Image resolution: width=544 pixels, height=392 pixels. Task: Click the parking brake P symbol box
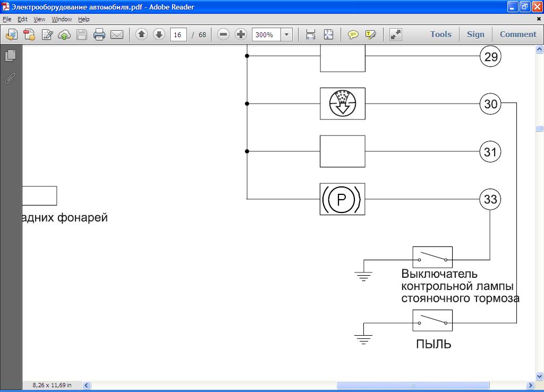(x=343, y=199)
